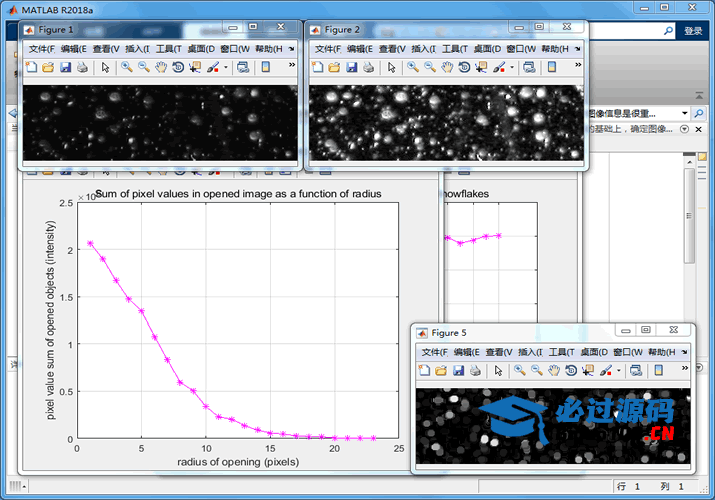This screenshot has width=715, height=500.
Task: Toggle the Edit Plot arrow in Figure 5
Action: (498, 371)
